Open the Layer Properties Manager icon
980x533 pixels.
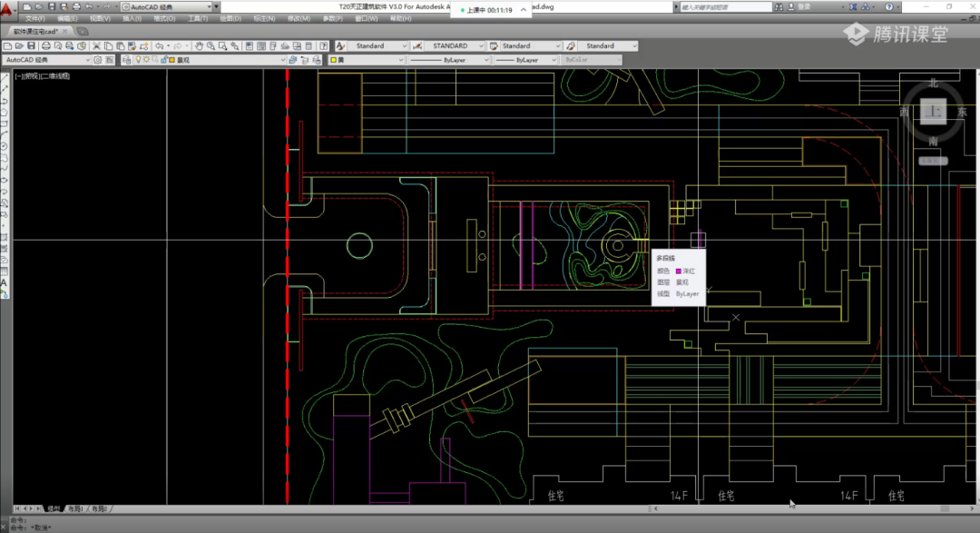pyautogui.click(x=126, y=60)
